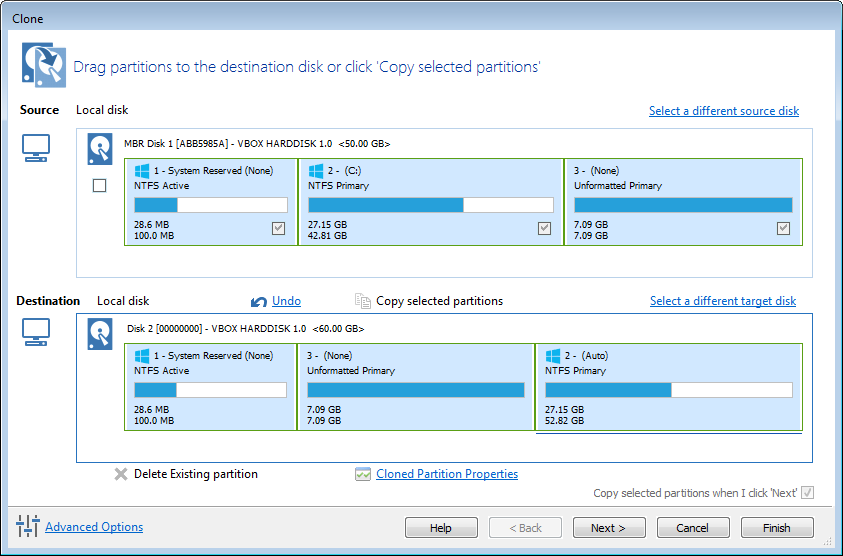Screen dimensions: 843x556
Task: Toggle Copy selected partitions when I click Next
Action: 808,493
